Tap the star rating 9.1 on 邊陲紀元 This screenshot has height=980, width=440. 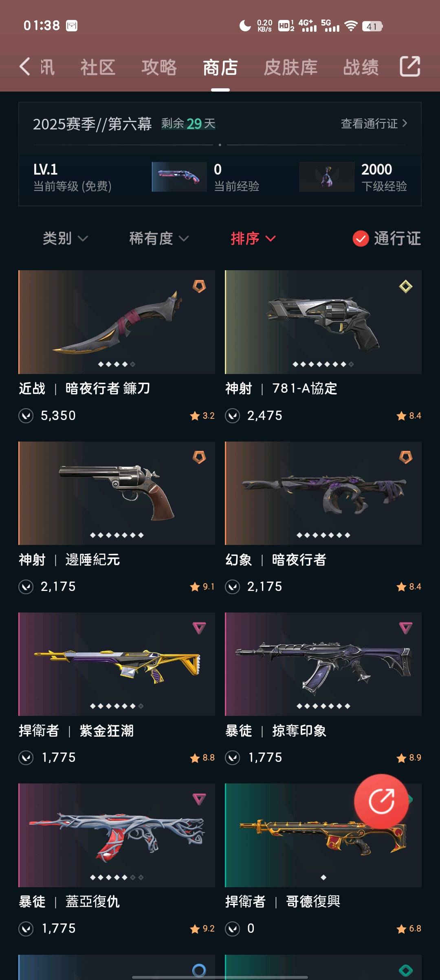202,586
